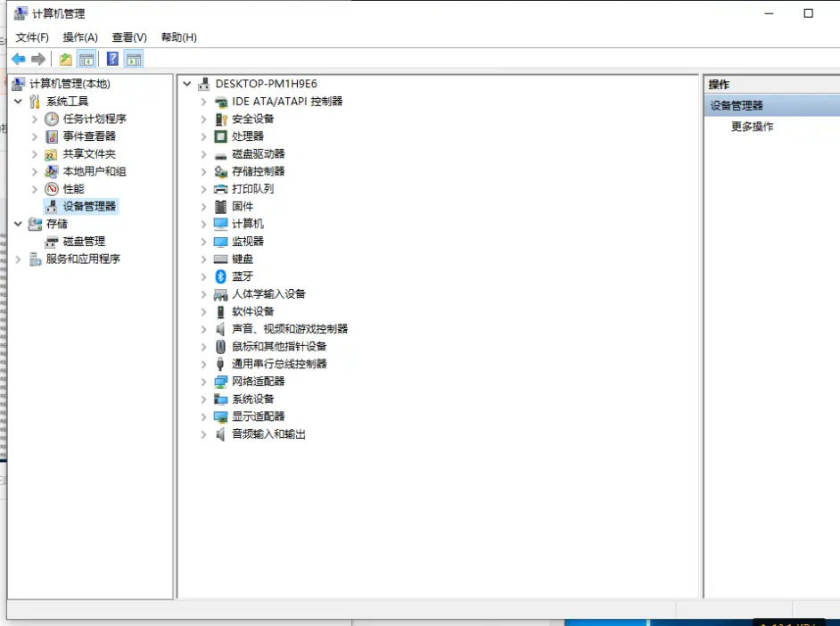Select the 显示适配器 device label
This screenshot has height=626, width=840.
click(x=259, y=416)
